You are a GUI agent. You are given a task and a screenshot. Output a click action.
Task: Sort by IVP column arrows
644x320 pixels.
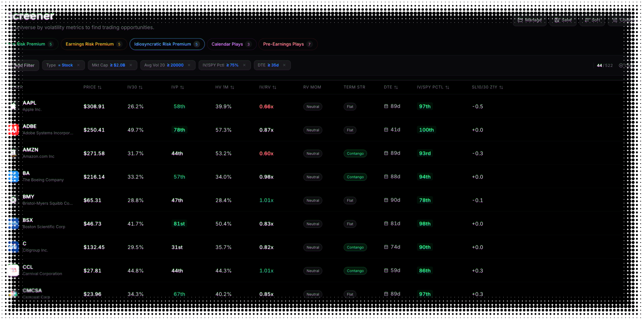(182, 87)
